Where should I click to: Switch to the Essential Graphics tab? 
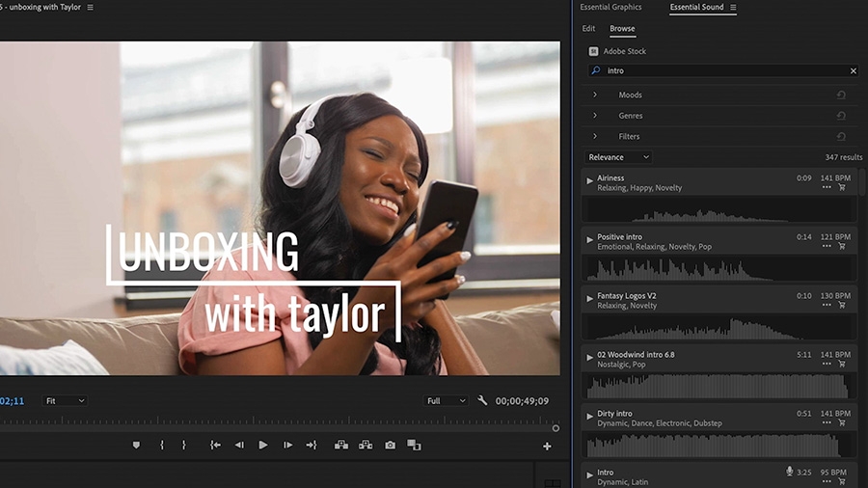(x=610, y=8)
